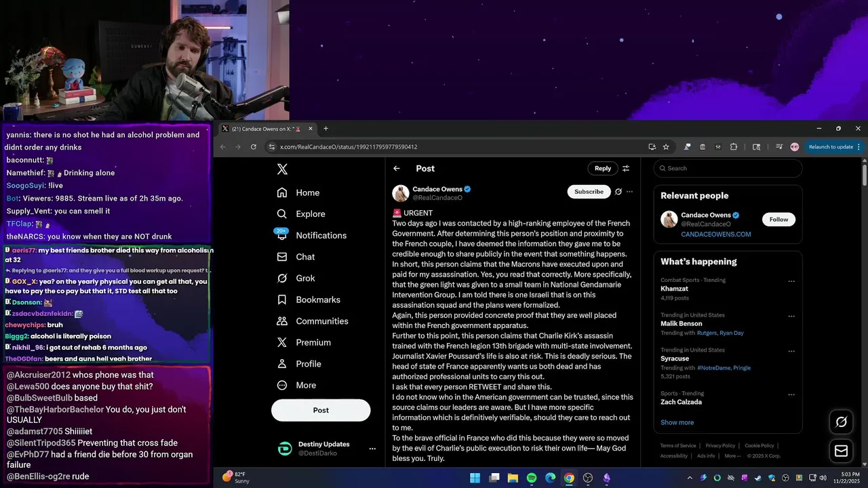
Task: Select the Candace Owens on X tab
Action: coord(268,129)
